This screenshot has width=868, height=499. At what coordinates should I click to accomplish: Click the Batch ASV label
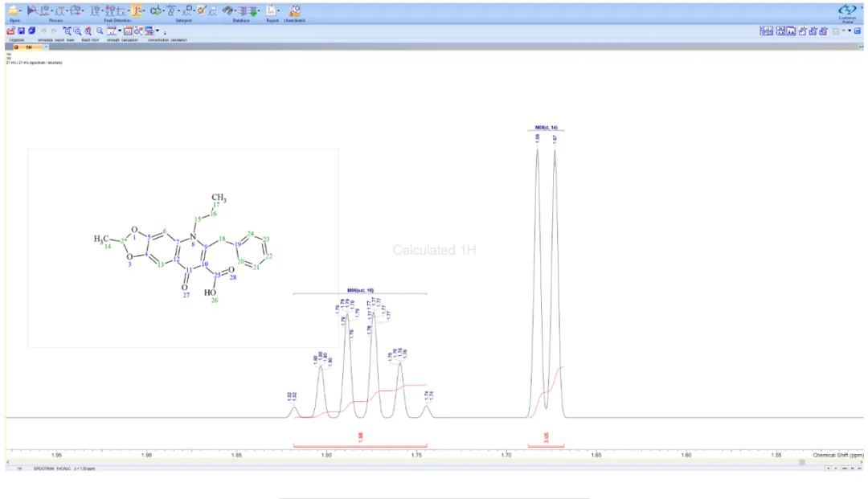coord(90,40)
